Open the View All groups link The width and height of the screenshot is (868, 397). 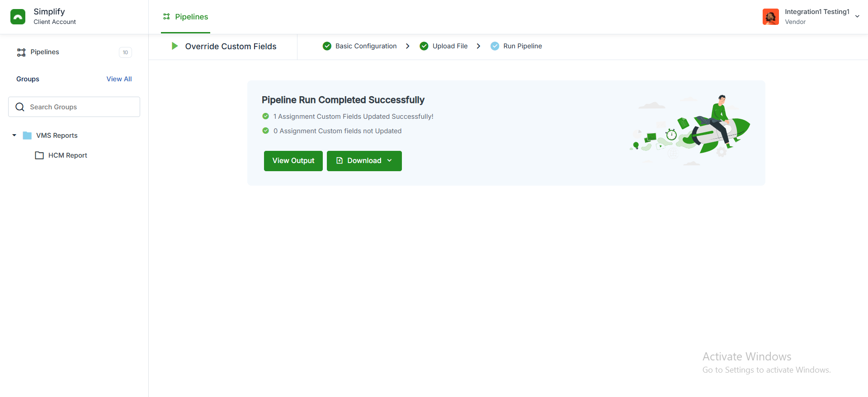click(x=119, y=79)
